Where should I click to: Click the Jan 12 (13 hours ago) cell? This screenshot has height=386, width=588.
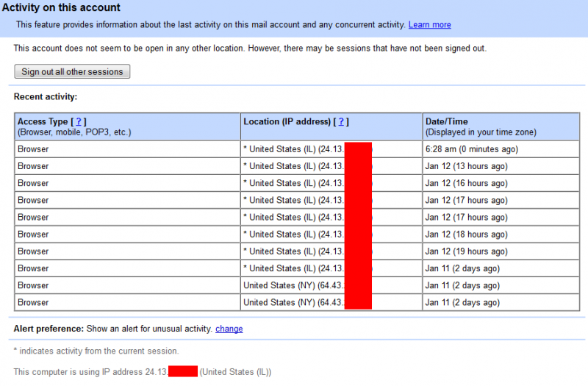pos(501,166)
